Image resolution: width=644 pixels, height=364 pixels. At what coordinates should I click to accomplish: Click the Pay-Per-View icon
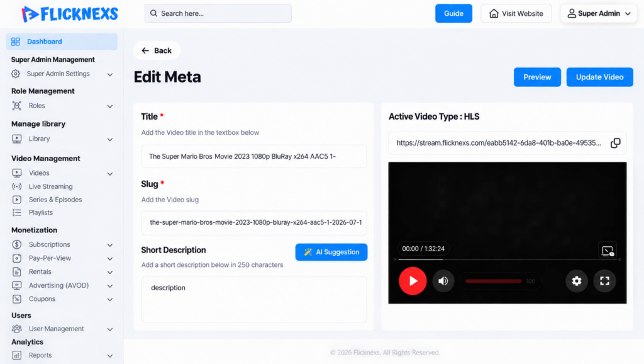(x=16, y=258)
